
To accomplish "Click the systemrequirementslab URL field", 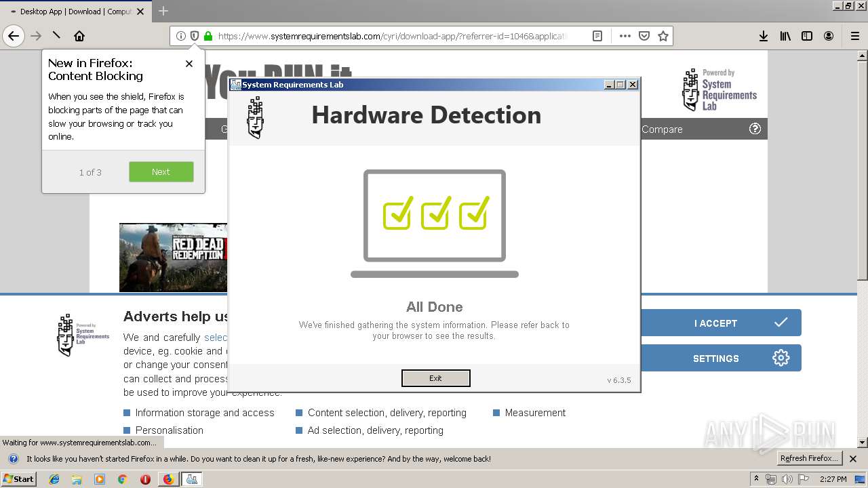I will [392, 36].
